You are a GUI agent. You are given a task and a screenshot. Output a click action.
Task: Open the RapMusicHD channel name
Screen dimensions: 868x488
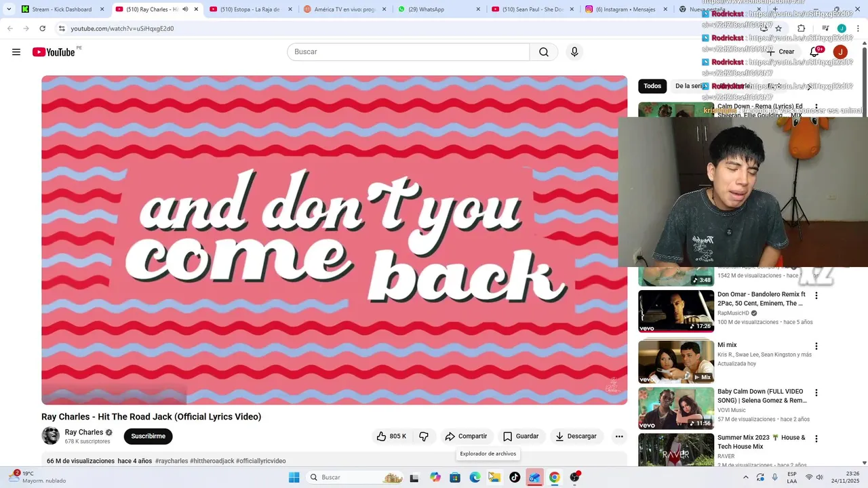733,313
